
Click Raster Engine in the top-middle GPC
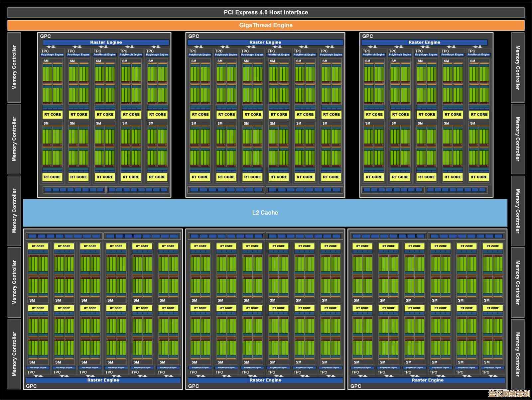(x=265, y=43)
